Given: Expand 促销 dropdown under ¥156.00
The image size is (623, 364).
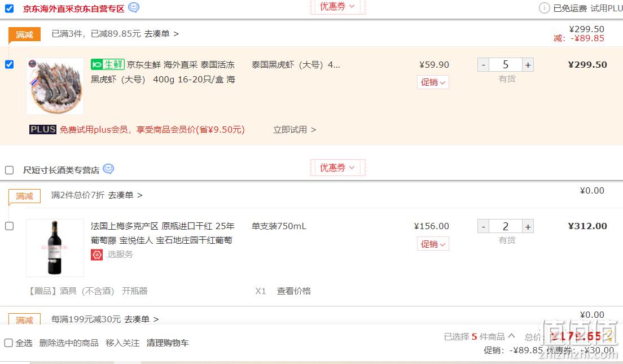Looking at the screenshot, I should (433, 244).
